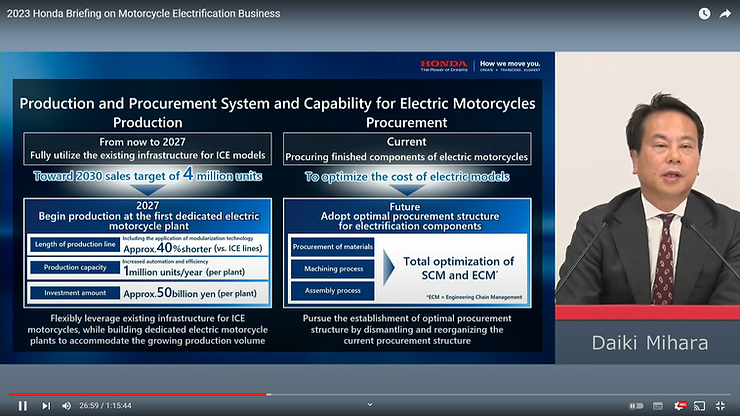
Task: Click the 'Procurement of materials' label
Action: coord(333,247)
